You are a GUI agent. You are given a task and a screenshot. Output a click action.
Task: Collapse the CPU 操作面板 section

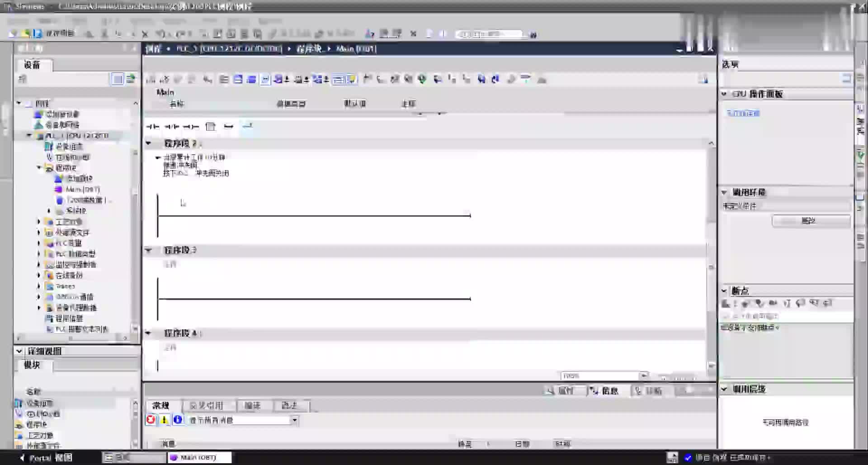click(x=724, y=94)
